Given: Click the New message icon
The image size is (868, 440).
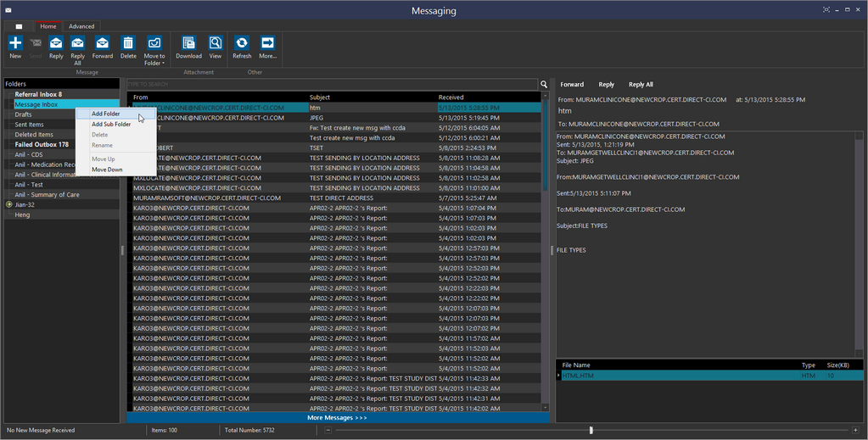Looking at the screenshot, I should 15,43.
